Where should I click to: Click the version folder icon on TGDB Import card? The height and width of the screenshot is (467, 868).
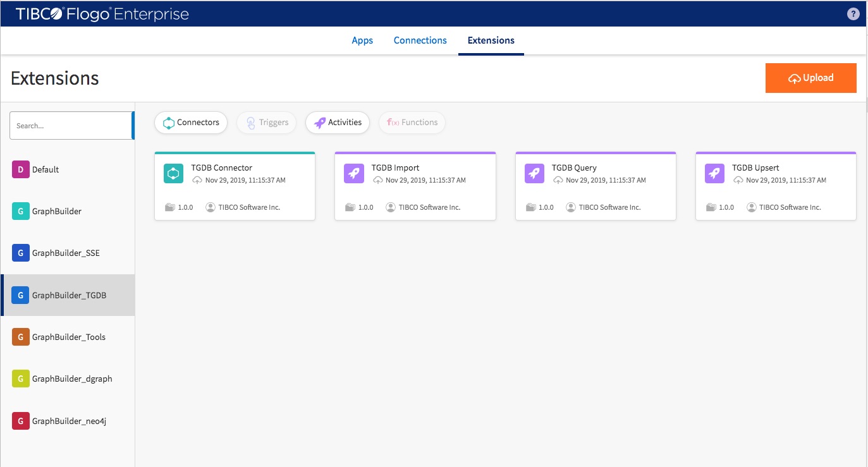click(x=350, y=207)
